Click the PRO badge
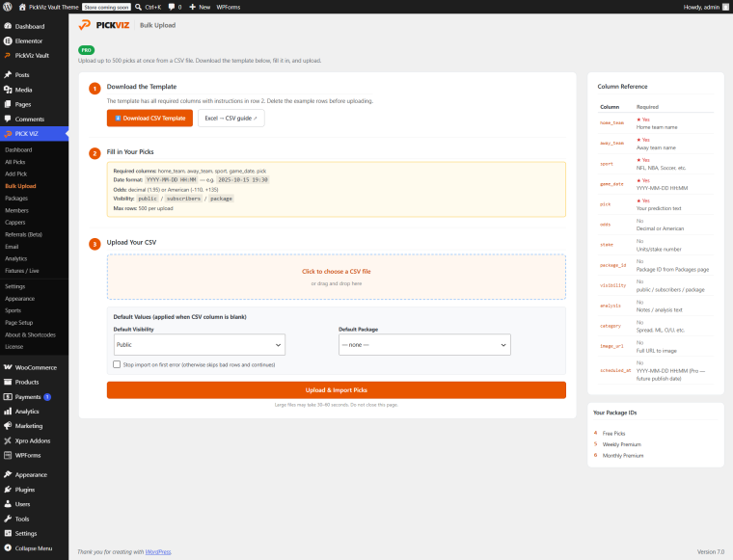The height and width of the screenshot is (560, 733). 87,50
